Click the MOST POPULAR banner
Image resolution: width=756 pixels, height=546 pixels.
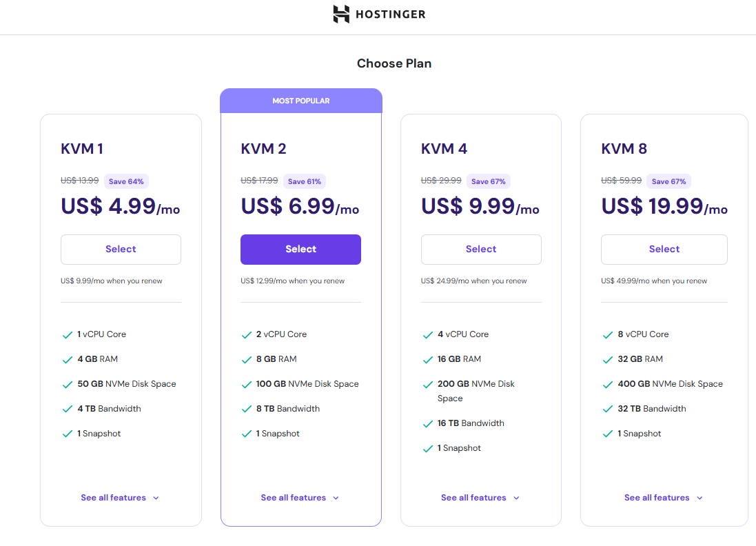pyautogui.click(x=301, y=101)
